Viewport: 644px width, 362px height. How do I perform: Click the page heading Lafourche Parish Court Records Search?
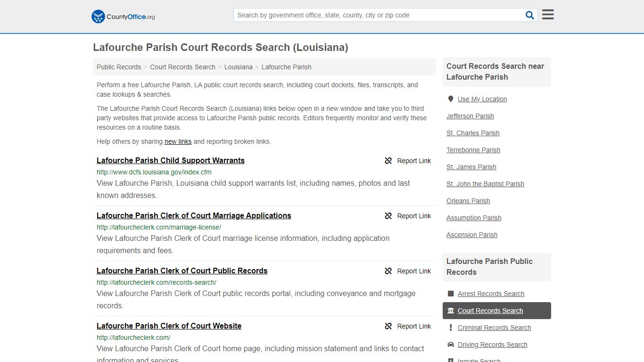click(220, 47)
